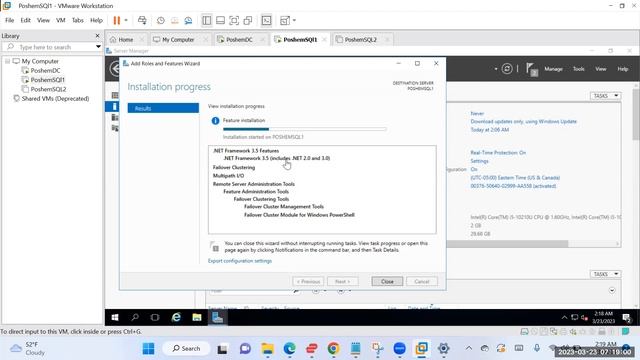
Task: Open the guest Windows Start button
Action: [x=115, y=317]
